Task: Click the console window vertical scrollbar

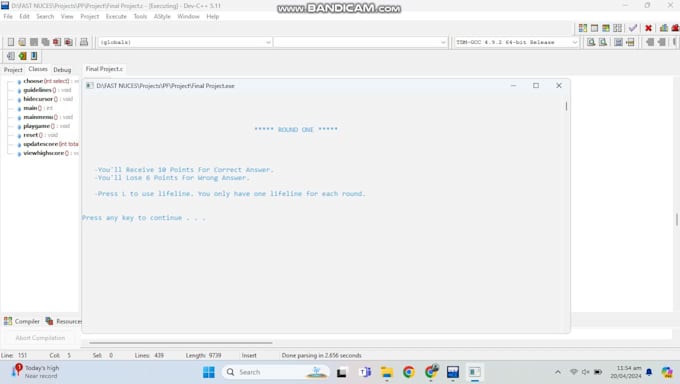Action: pyautogui.click(x=566, y=106)
